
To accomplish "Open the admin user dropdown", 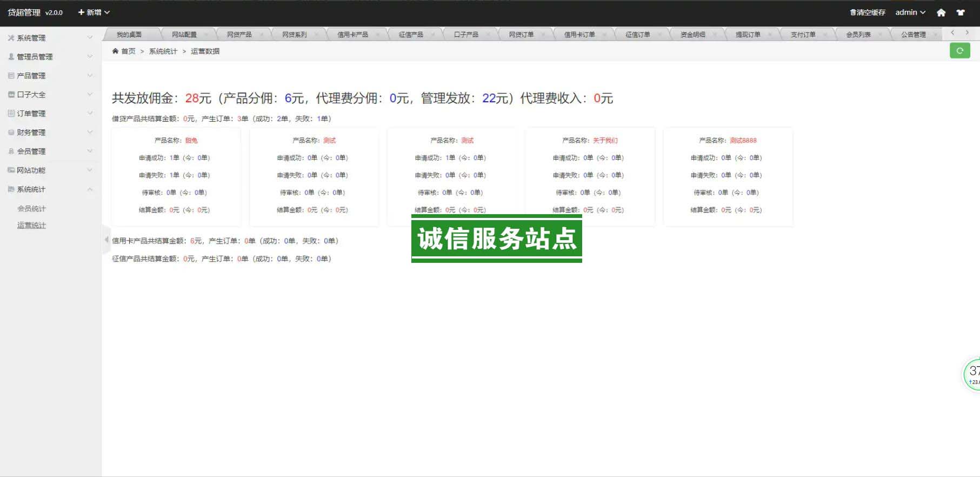I will coord(910,12).
